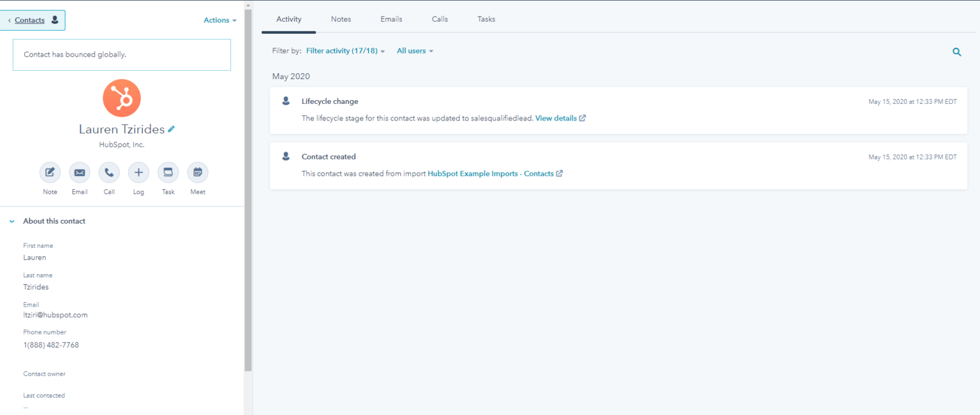Click the View details link for lifecycle change

click(556, 118)
